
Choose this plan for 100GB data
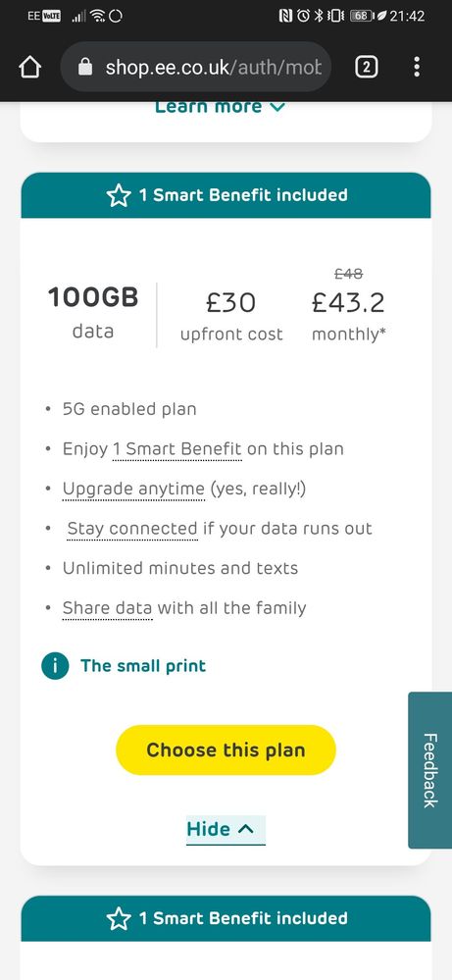[x=226, y=750]
